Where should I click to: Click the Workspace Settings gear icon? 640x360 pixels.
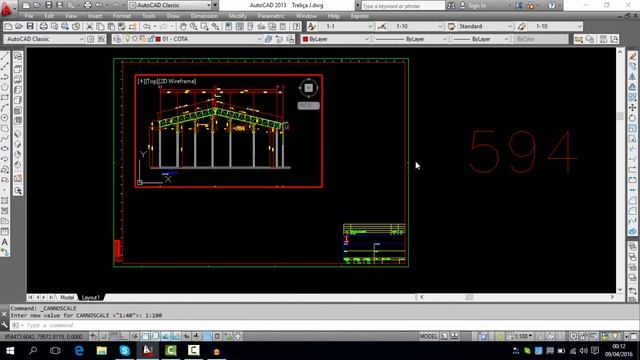click(90, 39)
